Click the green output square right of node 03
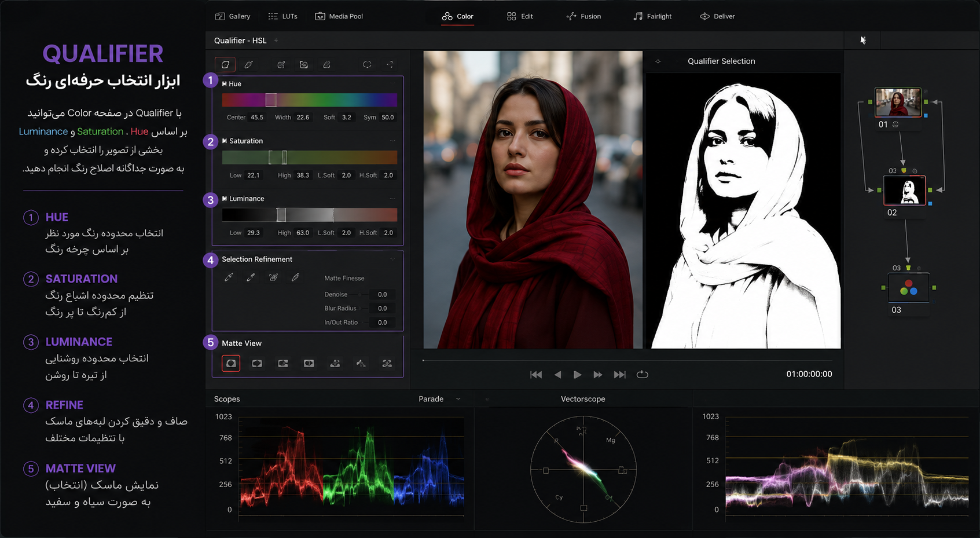The height and width of the screenshot is (538, 980). tap(934, 287)
